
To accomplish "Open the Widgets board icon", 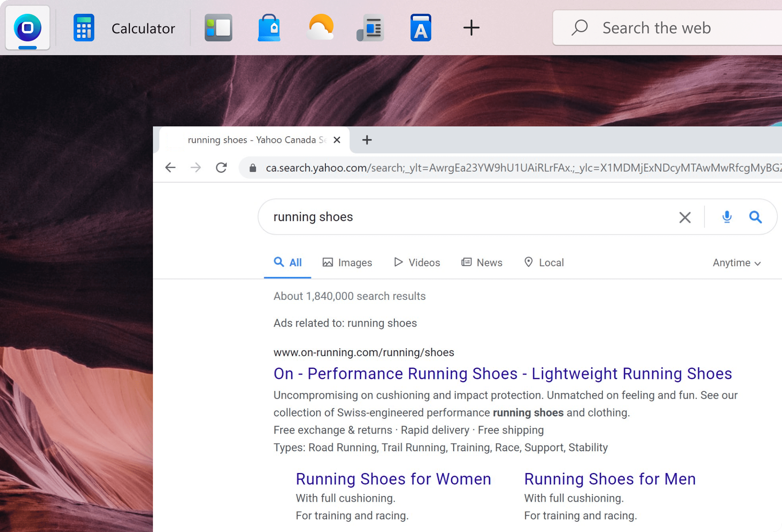I will coord(218,28).
